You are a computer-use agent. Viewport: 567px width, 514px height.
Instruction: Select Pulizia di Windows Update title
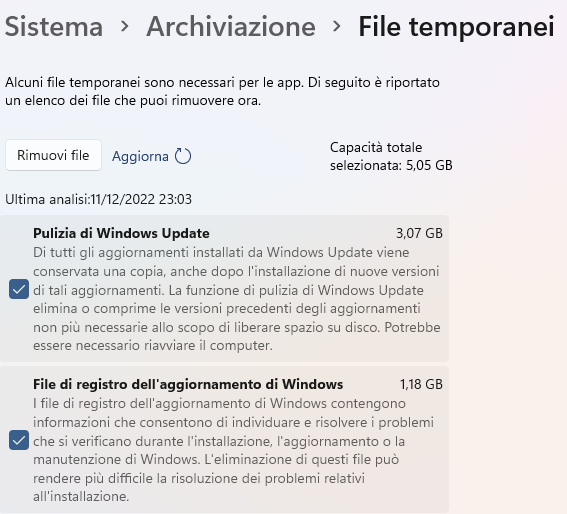[x=121, y=233]
